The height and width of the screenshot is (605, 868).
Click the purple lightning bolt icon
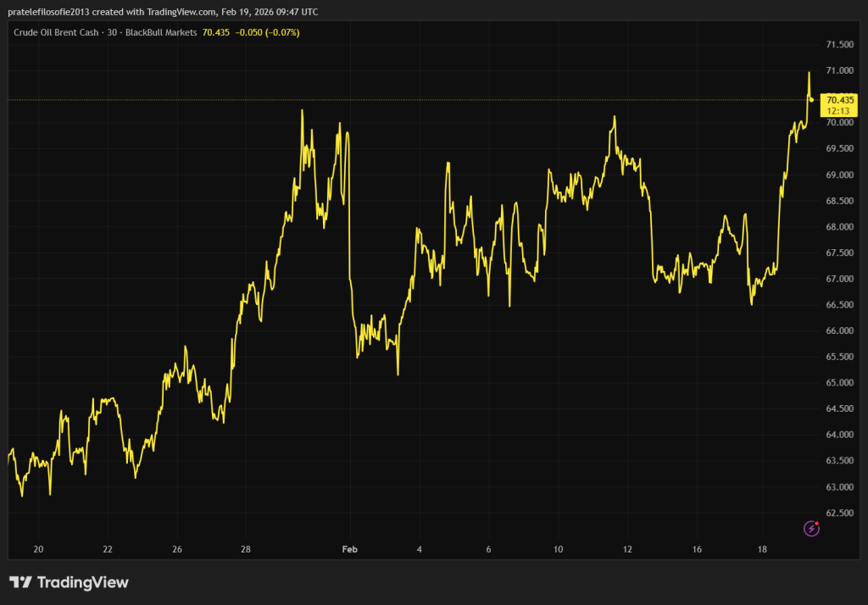[811, 529]
